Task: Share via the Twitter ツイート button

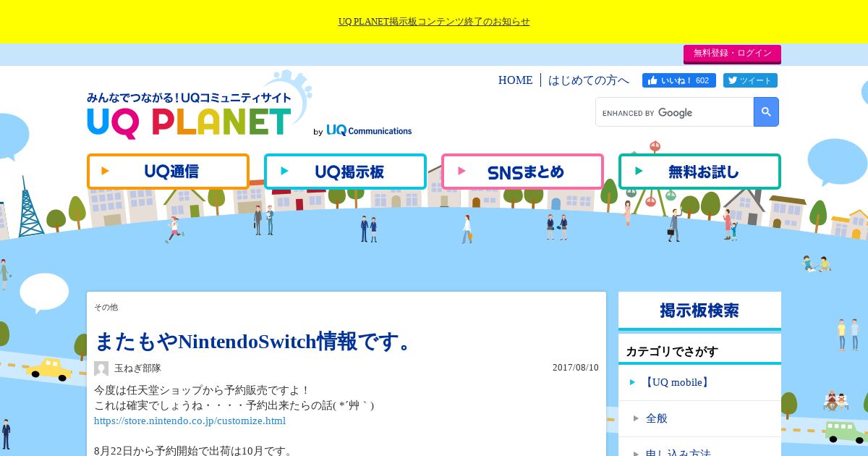Action: point(749,80)
